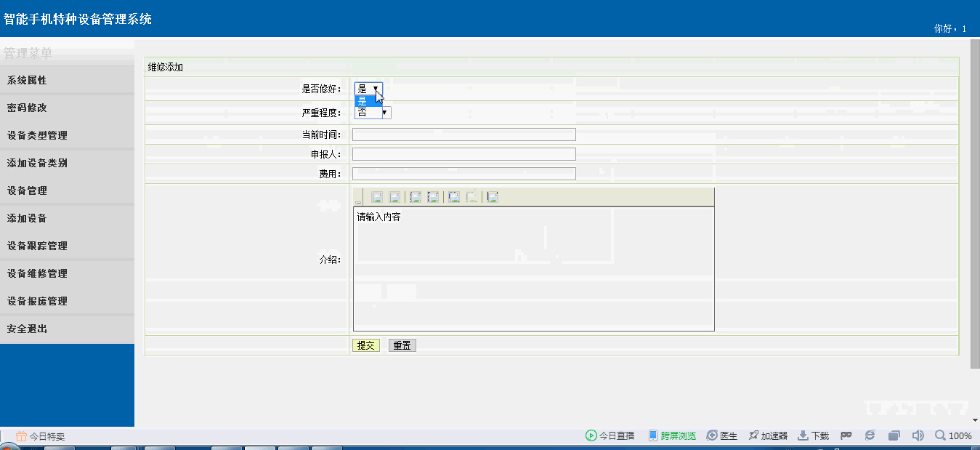Click first image icon in editor toolbar

click(x=377, y=197)
